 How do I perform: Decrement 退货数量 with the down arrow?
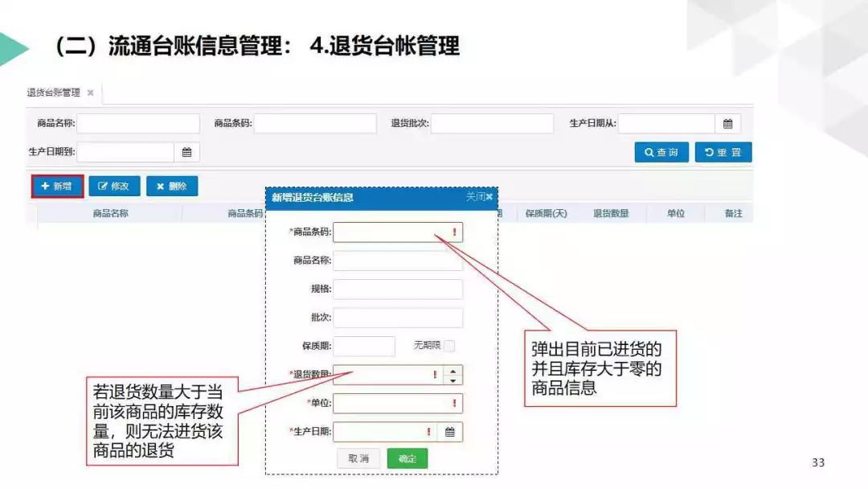point(453,380)
